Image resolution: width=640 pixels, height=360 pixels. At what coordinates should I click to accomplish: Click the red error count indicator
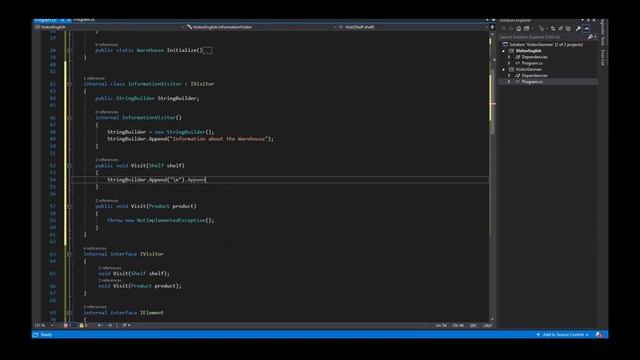tap(68, 326)
